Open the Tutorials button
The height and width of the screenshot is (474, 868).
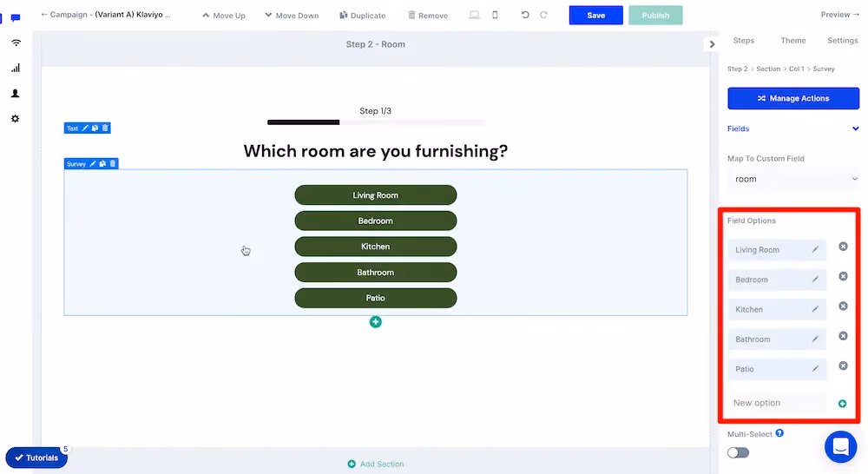36,458
